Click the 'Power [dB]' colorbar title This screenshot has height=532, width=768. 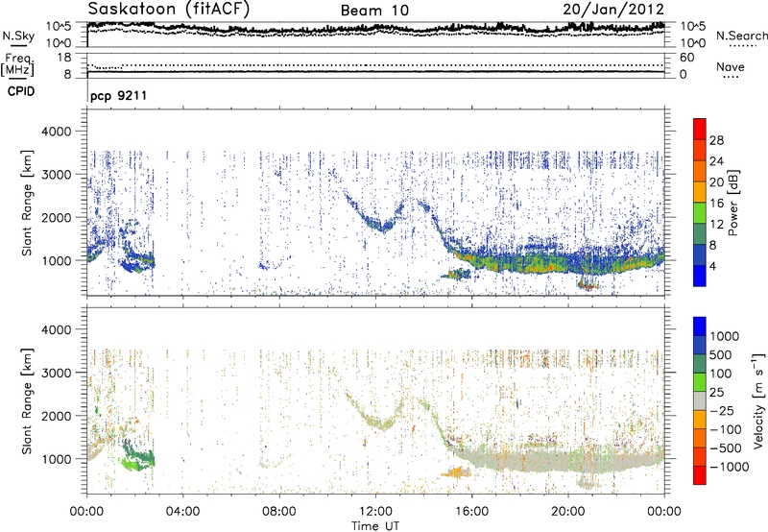(733, 203)
